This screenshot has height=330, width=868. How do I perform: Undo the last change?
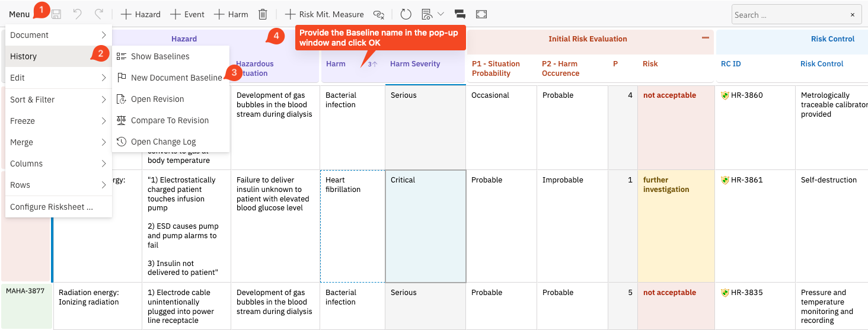78,14
